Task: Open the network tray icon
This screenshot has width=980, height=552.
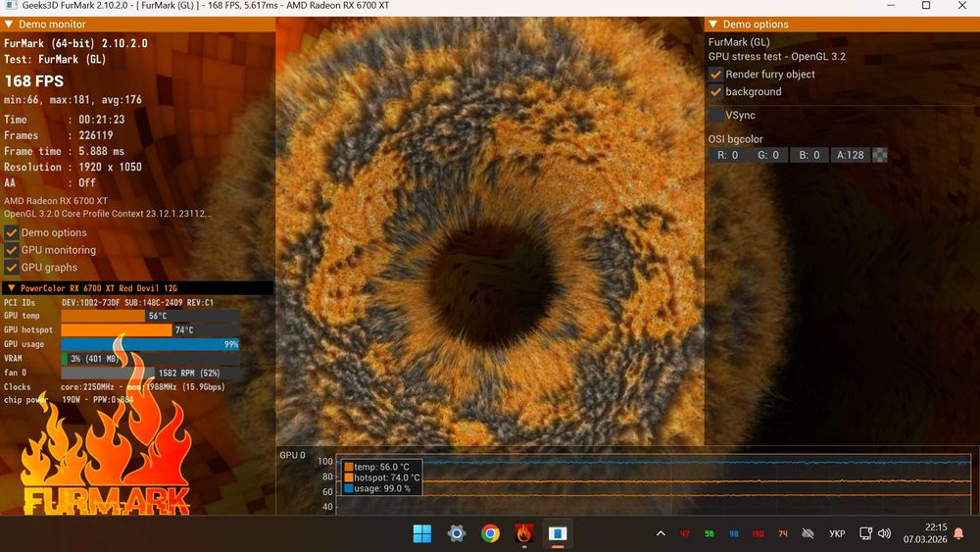Action: tap(865, 533)
